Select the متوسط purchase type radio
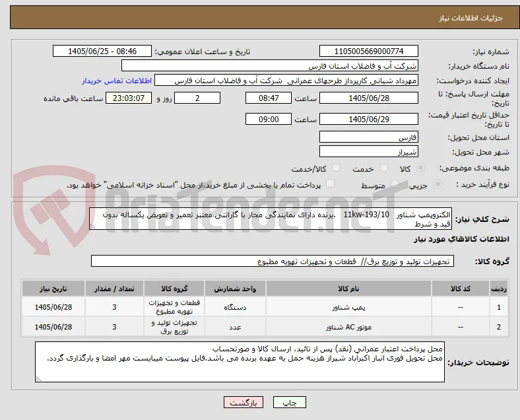 (x=395, y=184)
